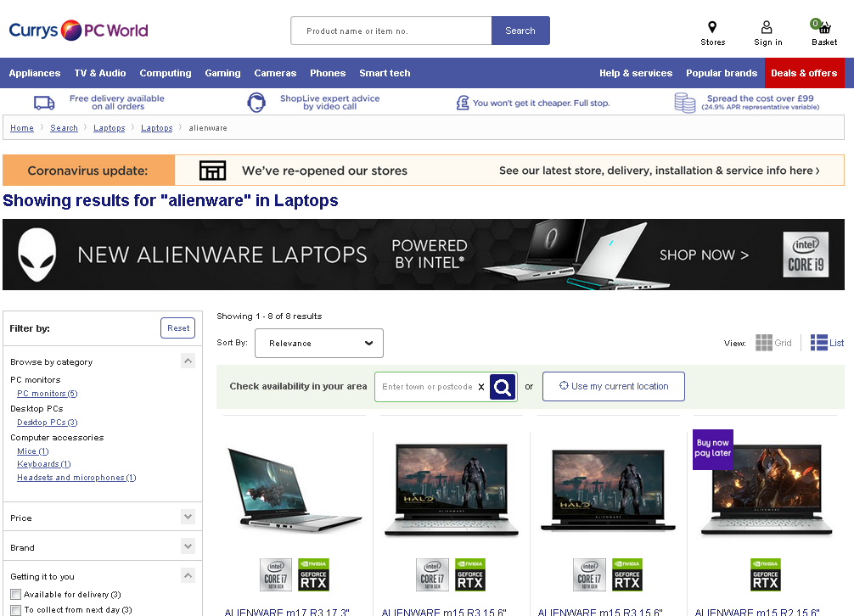Click the Sign in person icon

[767, 26]
